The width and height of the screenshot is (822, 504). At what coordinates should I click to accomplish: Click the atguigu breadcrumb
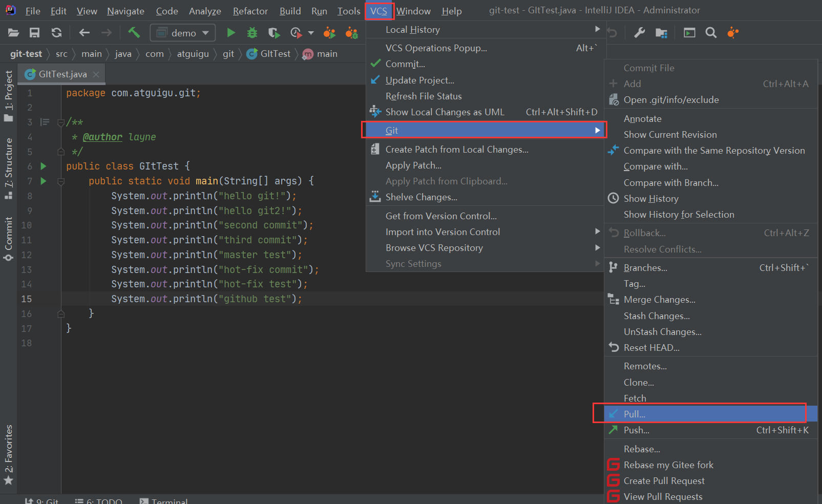(193, 54)
